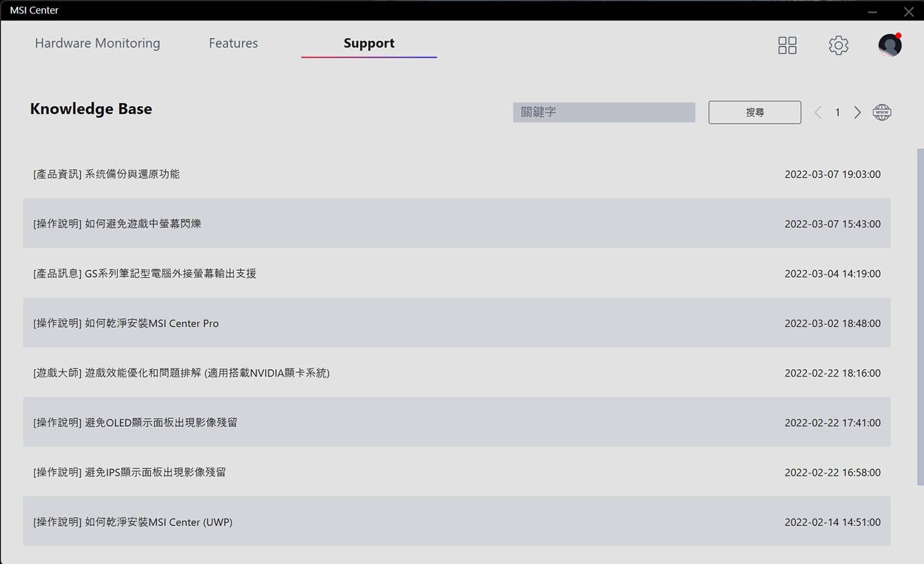Click date 2022-03-02 18:48:00
This screenshot has height=564, width=924.
pos(832,323)
